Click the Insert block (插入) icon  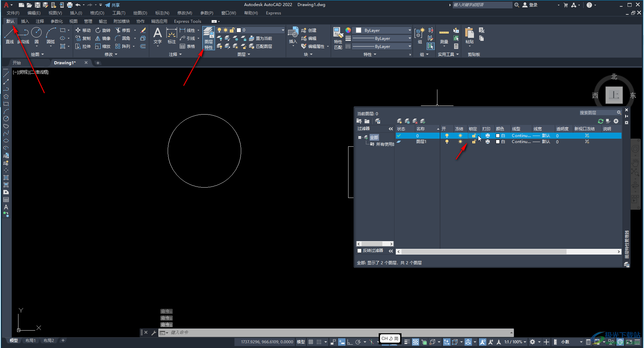[293, 36]
